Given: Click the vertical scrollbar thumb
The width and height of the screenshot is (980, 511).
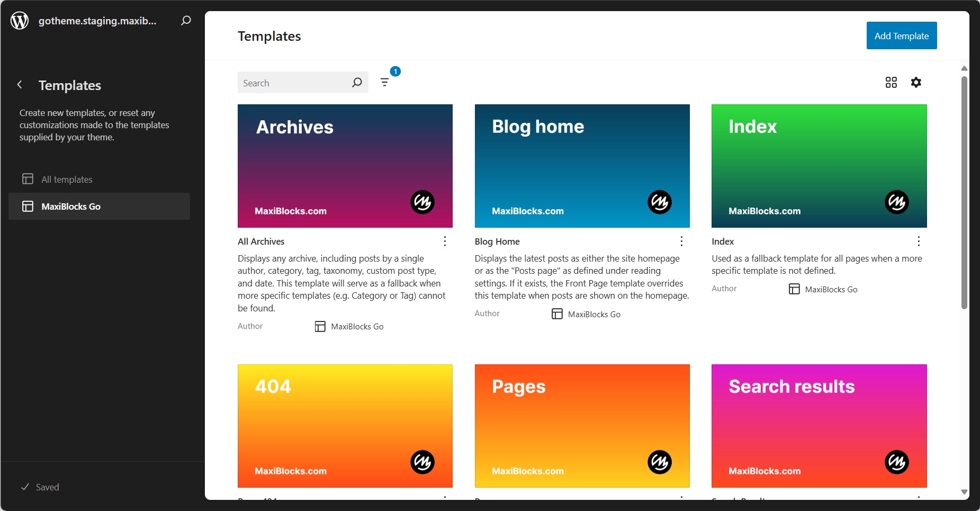Looking at the screenshot, I should pos(964,193).
